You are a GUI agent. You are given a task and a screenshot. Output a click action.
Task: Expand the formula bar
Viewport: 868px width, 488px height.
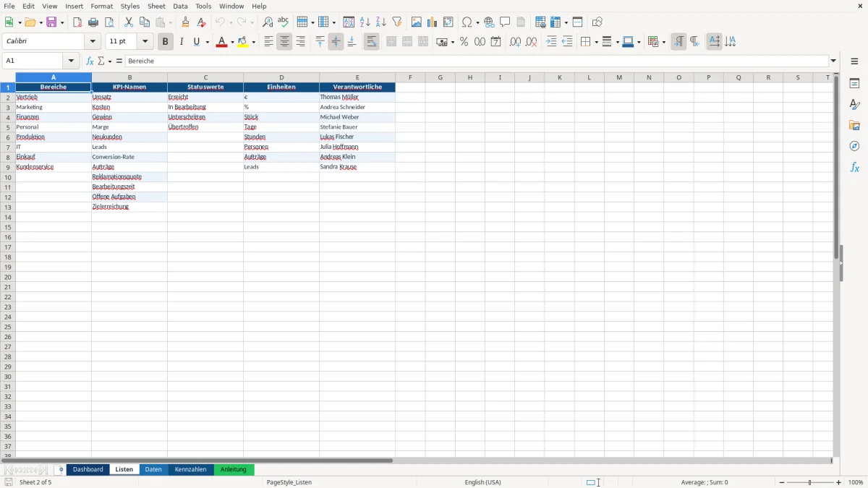(833, 61)
